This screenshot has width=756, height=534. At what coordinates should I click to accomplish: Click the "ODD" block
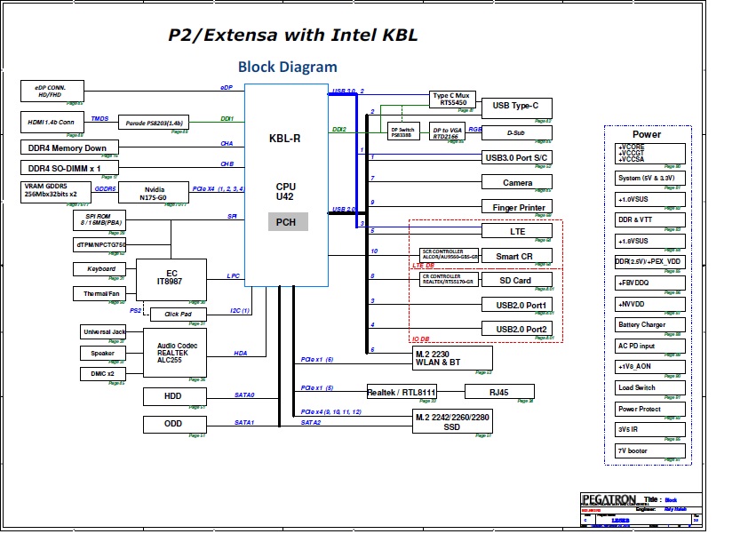[175, 424]
